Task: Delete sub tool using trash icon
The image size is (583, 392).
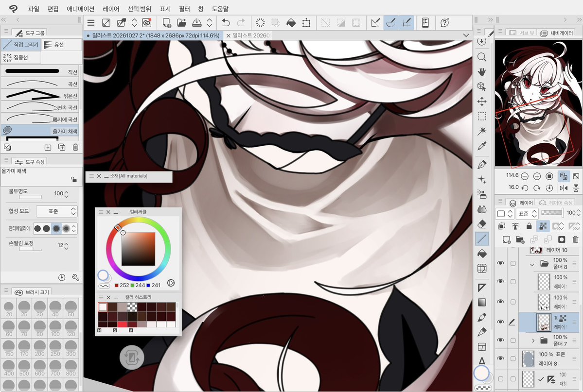Action: [x=75, y=147]
